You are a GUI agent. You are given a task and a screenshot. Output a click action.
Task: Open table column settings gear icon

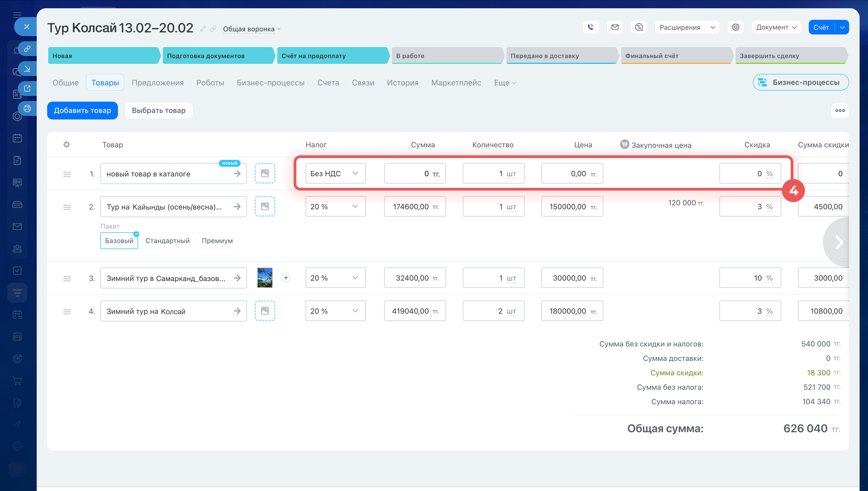pyautogui.click(x=66, y=145)
